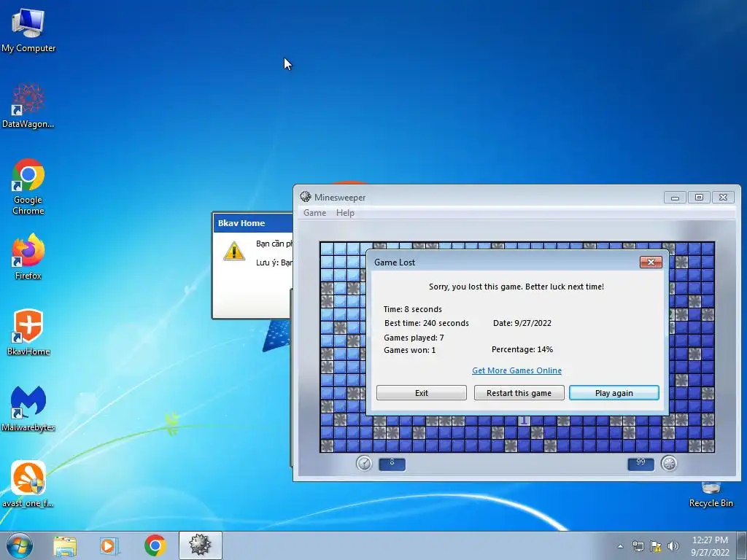Close the Game Lost dialog
This screenshot has width=747, height=560.
point(651,262)
